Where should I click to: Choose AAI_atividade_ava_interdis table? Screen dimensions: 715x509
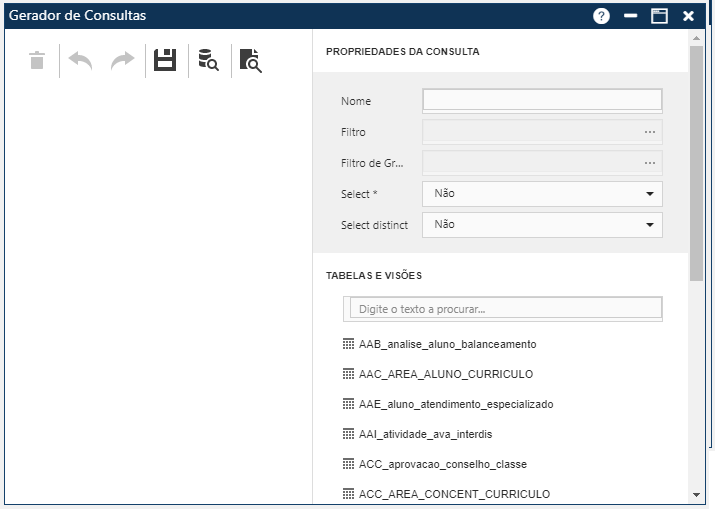coord(425,434)
